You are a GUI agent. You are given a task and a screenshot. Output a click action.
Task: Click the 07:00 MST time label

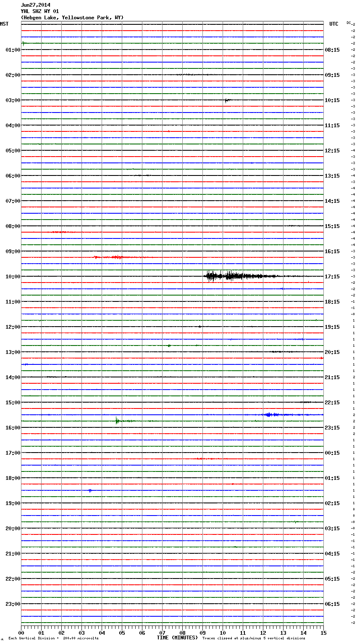[13, 201]
